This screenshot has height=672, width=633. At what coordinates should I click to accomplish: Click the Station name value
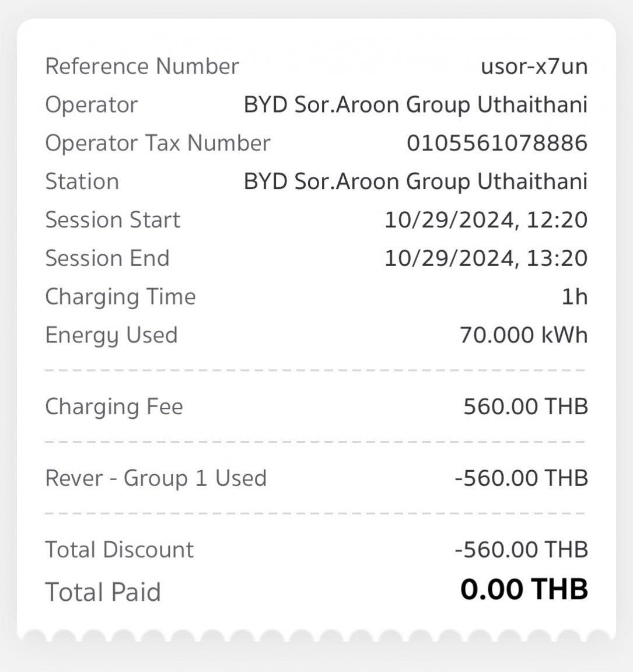[x=416, y=182]
